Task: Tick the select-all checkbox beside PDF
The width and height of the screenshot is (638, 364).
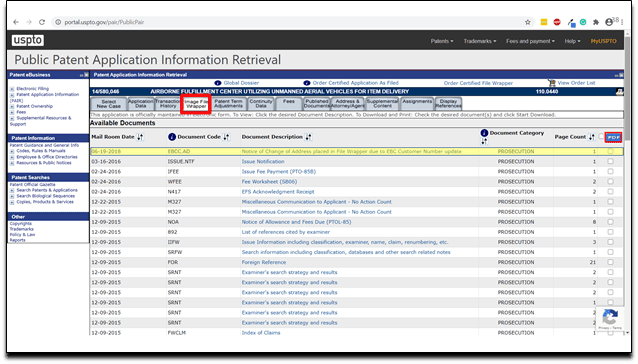Action: click(601, 136)
